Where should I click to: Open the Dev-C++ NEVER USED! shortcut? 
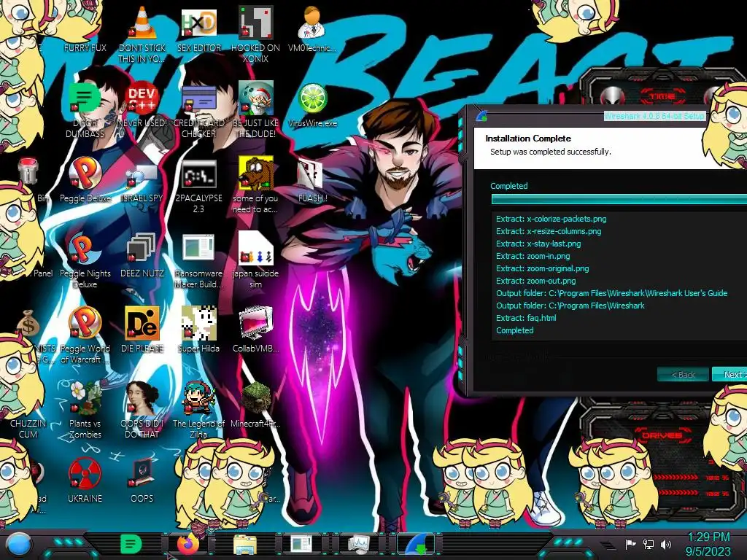(142, 98)
